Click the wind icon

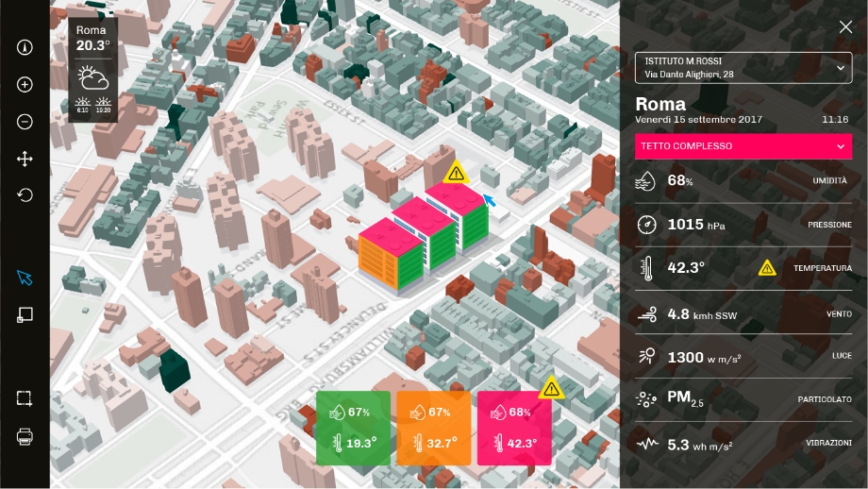(646, 314)
